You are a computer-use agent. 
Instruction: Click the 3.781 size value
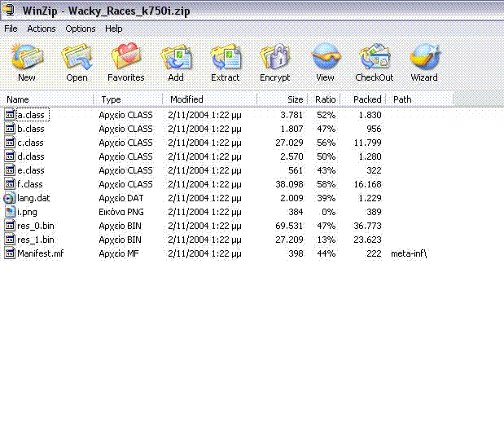coord(291,115)
